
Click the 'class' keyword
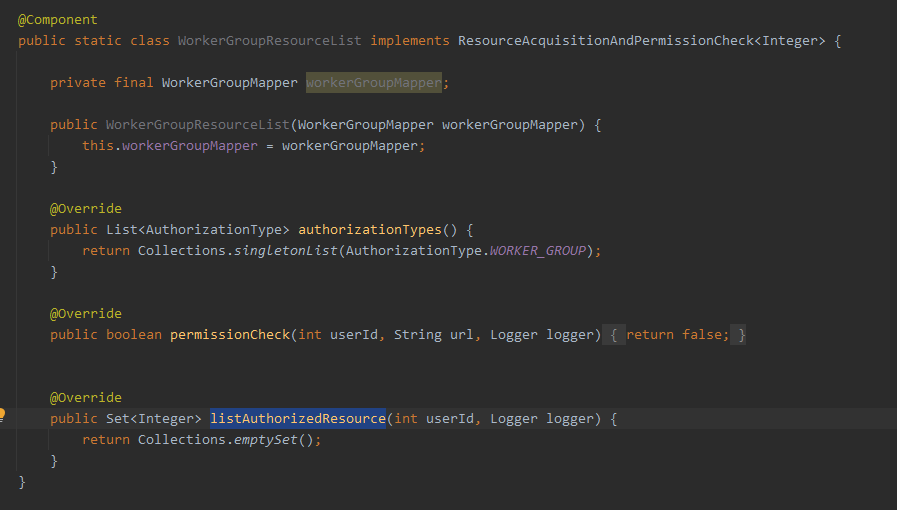coord(150,41)
